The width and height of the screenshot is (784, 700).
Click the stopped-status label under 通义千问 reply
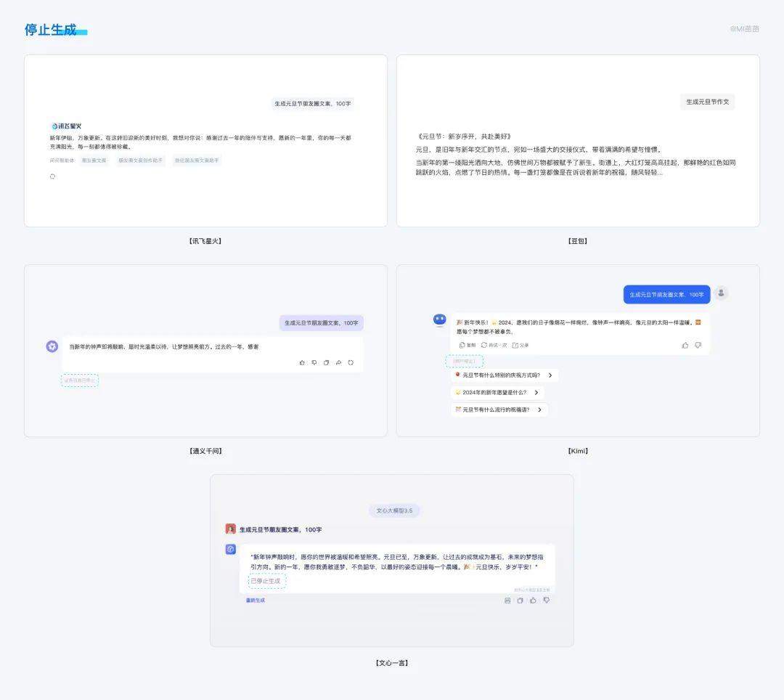[80, 380]
